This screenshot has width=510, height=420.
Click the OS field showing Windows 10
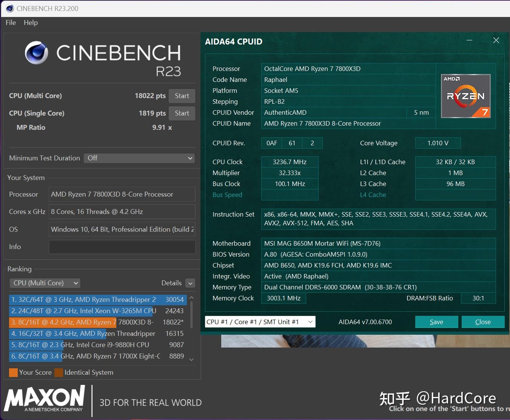point(122,229)
